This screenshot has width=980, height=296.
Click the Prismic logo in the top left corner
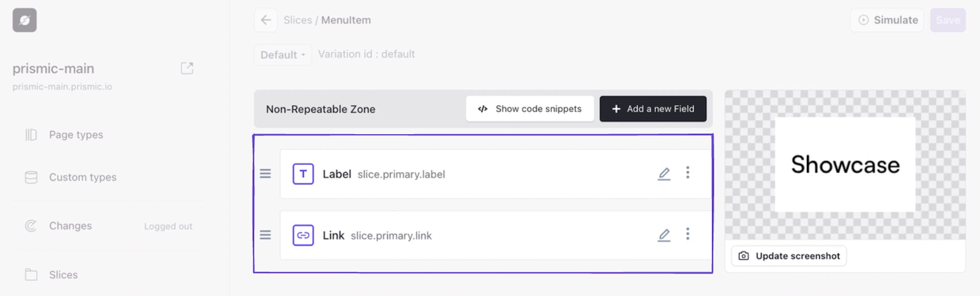(x=23, y=20)
